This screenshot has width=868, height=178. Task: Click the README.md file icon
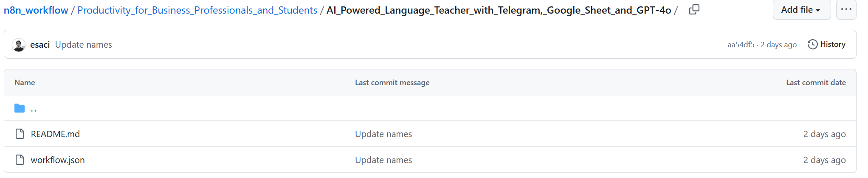20,134
